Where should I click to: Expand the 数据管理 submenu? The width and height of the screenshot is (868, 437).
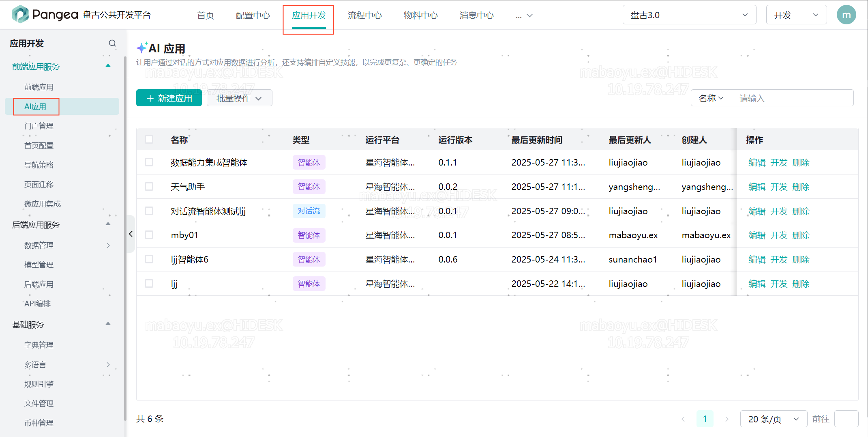tap(108, 245)
